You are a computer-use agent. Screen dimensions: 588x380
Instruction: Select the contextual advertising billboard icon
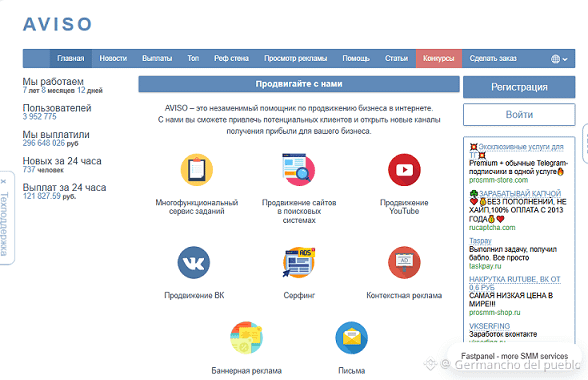point(404,263)
